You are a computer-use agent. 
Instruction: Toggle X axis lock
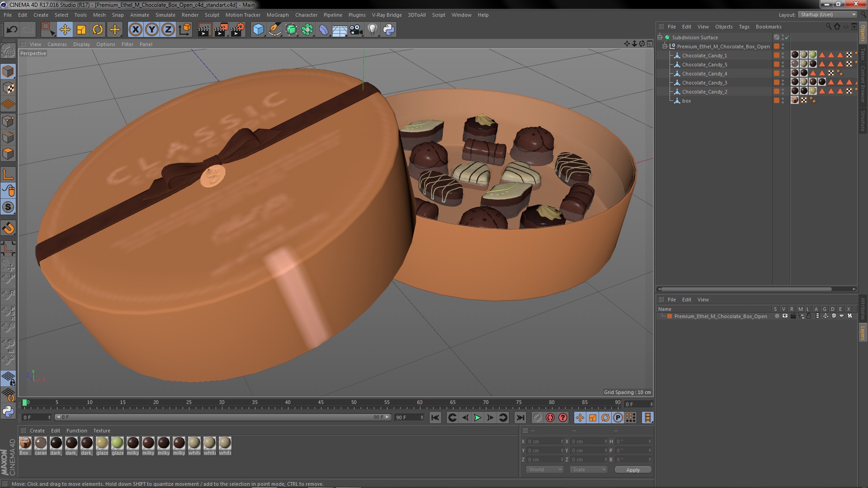(x=135, y=30)
